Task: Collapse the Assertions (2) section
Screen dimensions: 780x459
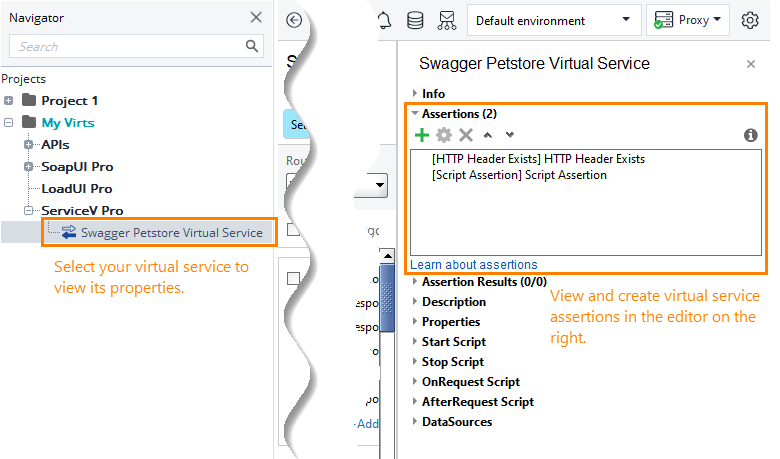Action: pos(414,113)
